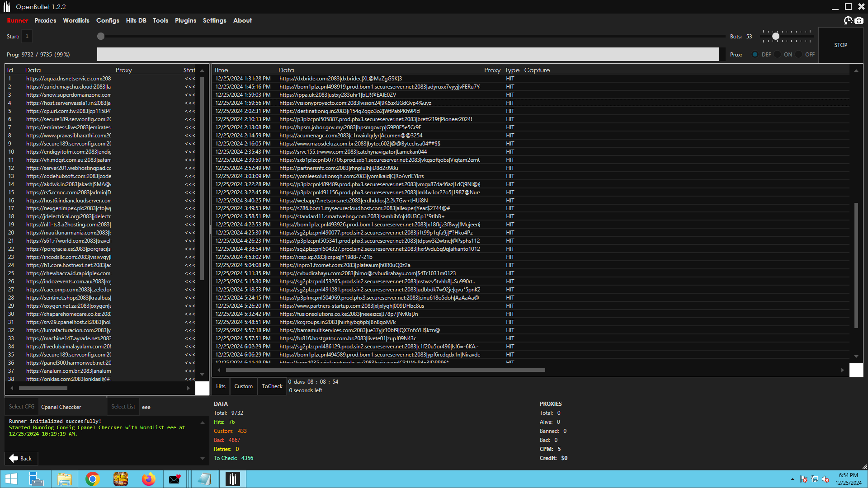Click Select List wordlist chooser

point(123,407)
